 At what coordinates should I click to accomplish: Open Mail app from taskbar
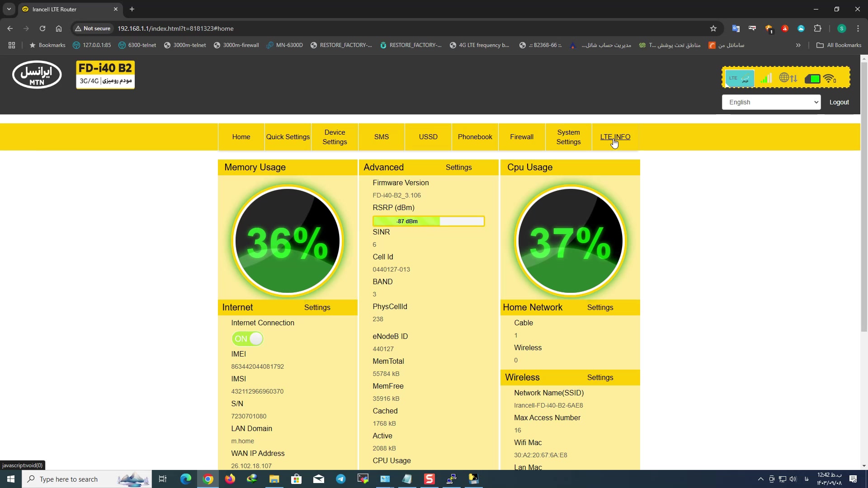(x=319, y=479)
